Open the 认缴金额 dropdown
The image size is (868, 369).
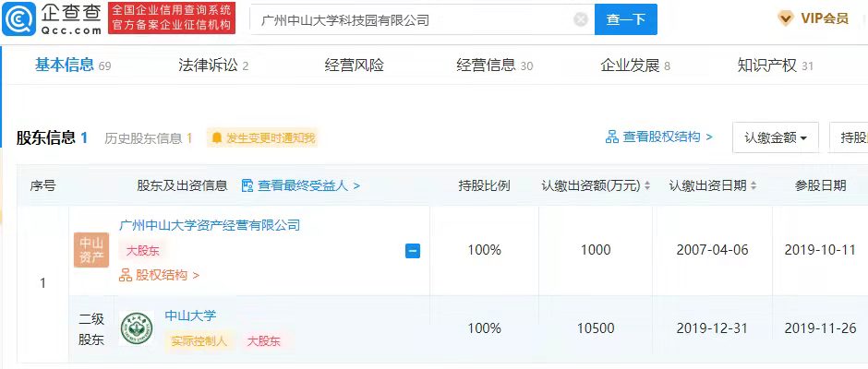pos(775,137)
